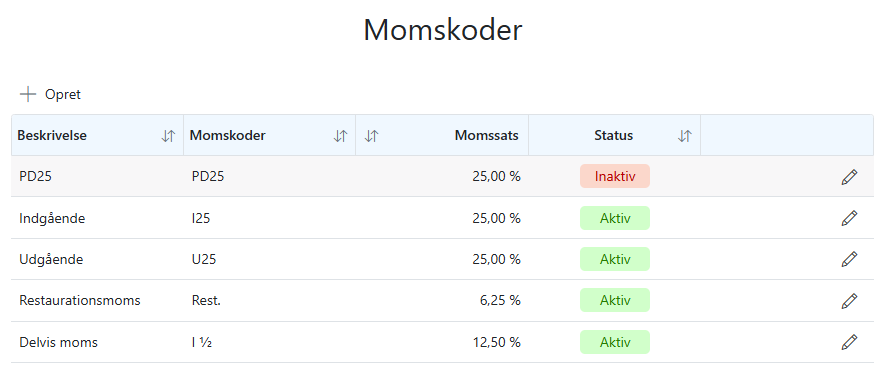The height and width of the screenshot is (384, 891).
Task: Sort the Status column with the arrows icon
Action: click(685, 136)
